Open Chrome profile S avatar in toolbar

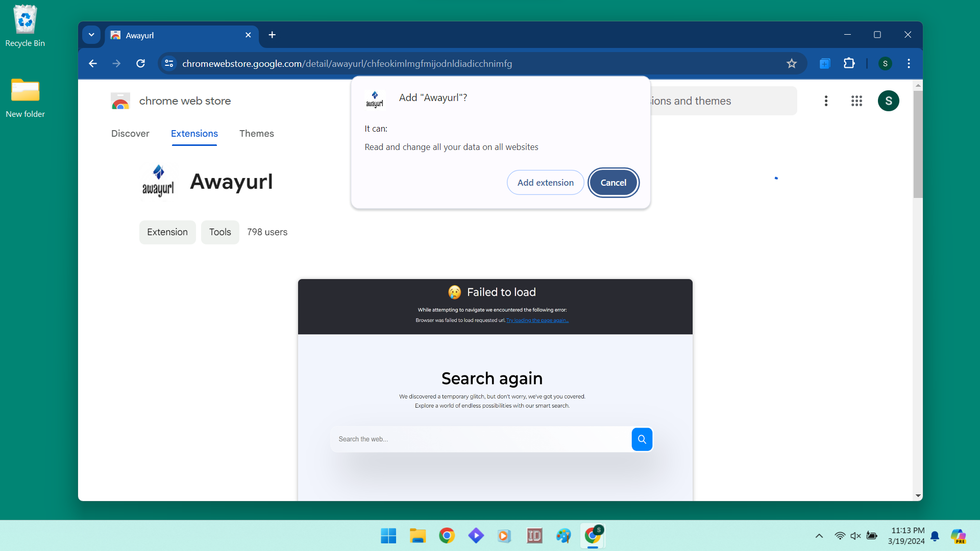(885, 63)
